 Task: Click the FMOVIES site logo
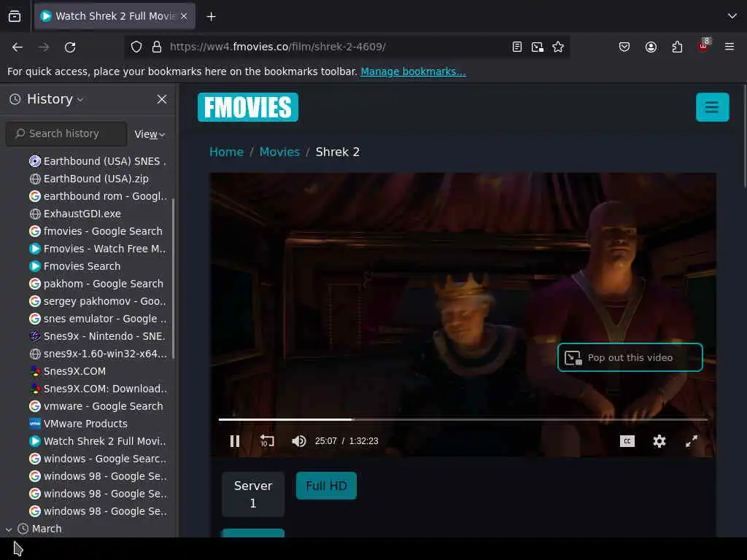coord(248,107)
